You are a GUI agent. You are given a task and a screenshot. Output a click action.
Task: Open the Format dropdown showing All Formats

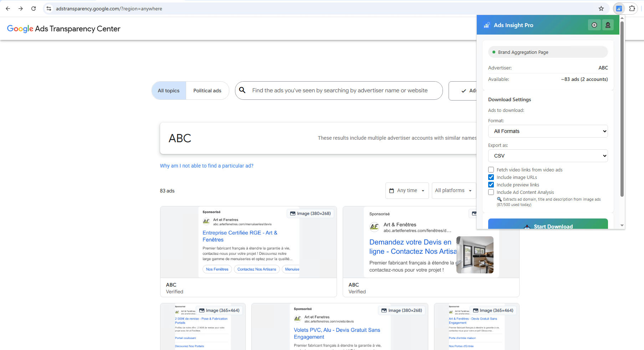point(548,131)
